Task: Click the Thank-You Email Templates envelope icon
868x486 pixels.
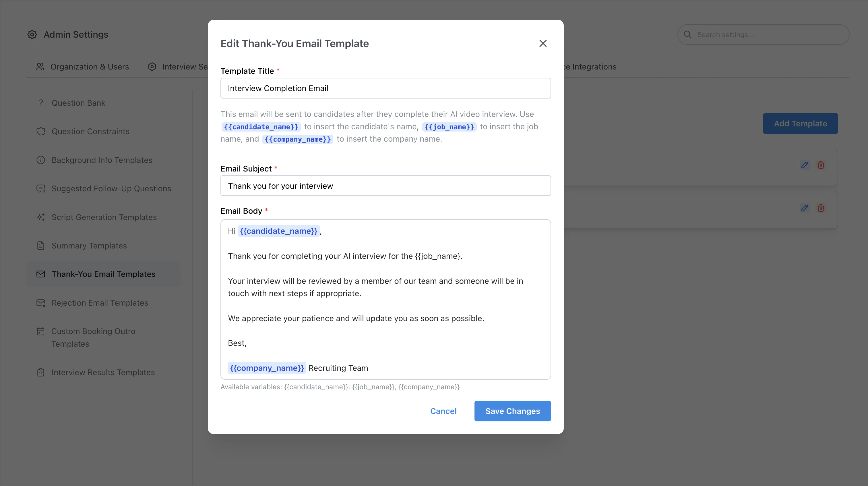Action: (x=41, y=274)
